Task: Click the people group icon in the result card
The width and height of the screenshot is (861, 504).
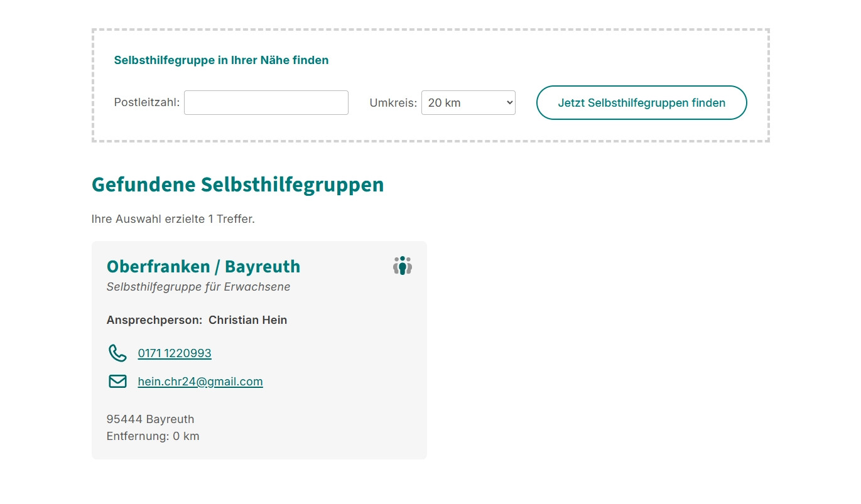Action: pos(402,265)
